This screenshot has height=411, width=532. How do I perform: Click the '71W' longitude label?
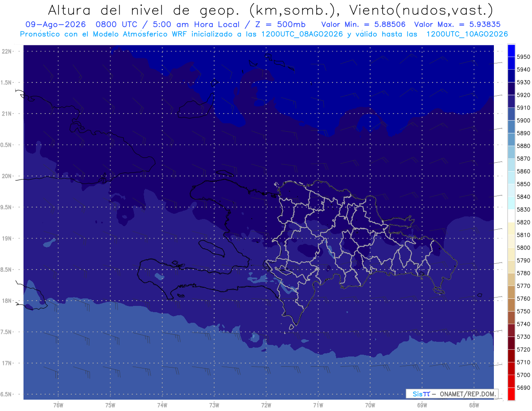pos(318,405)
